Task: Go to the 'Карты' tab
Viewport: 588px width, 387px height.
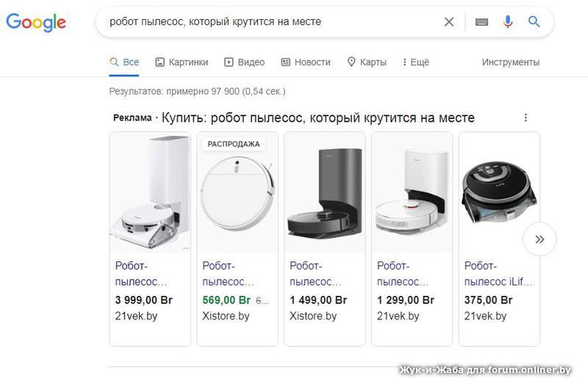Action: (367, 62)
